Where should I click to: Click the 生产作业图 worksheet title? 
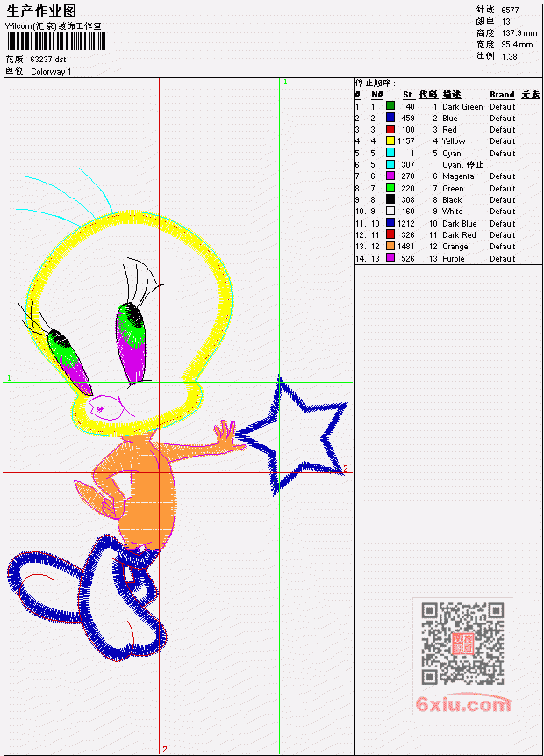(41, 11)
